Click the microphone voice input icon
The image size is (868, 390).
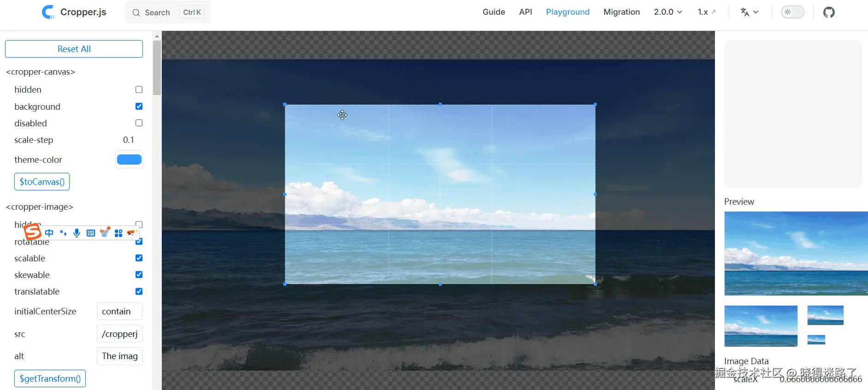click(x=77, y=233)
